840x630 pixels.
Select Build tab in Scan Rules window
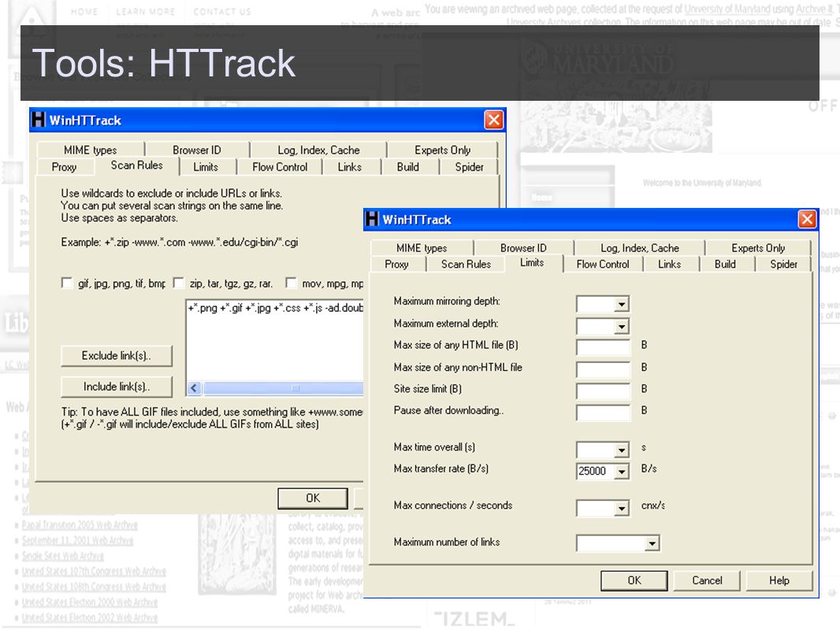[408, 167]
